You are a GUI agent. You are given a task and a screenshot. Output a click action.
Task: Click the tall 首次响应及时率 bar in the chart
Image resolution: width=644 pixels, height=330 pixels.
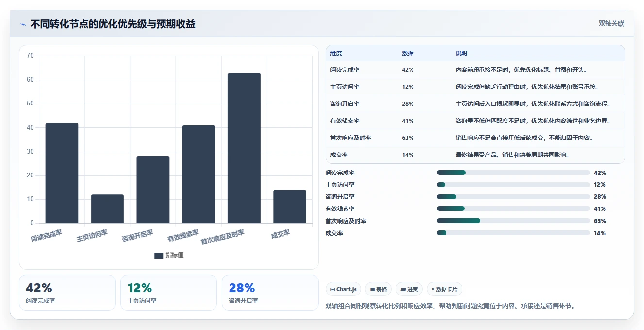[x=244, y=148]
